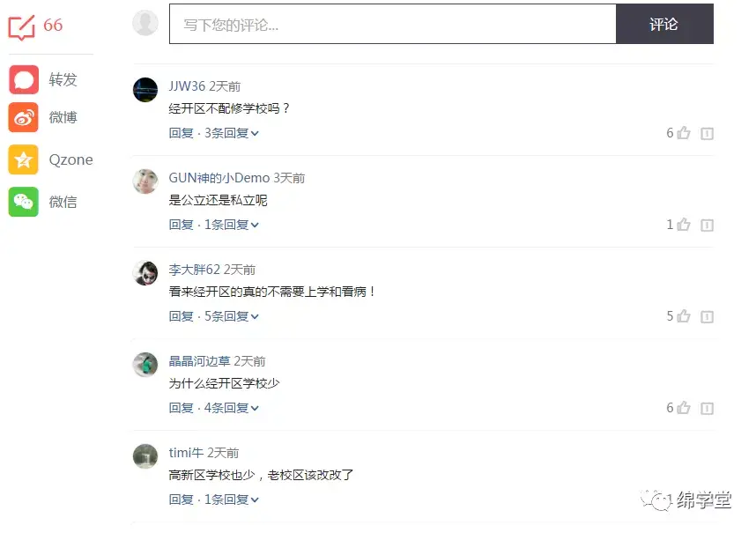The width and height of the screenshot is (756, 533).
Task: Report 晶晶河边草's comment using the flag icon
Action: 707,408
